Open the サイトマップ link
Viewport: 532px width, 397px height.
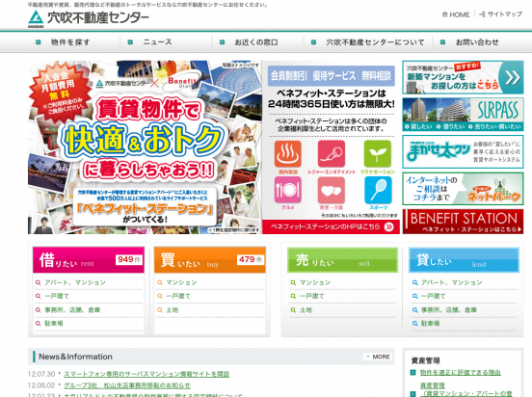(500, 14)
